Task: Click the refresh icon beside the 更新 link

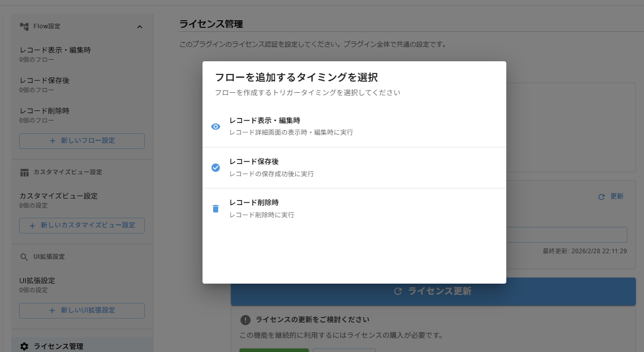Action: click(x=601, y=196)
